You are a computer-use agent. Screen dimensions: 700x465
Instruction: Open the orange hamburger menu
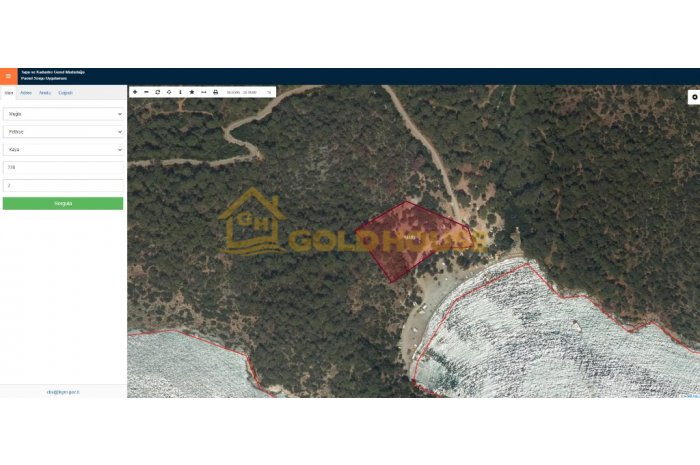[x=8, y=76]
